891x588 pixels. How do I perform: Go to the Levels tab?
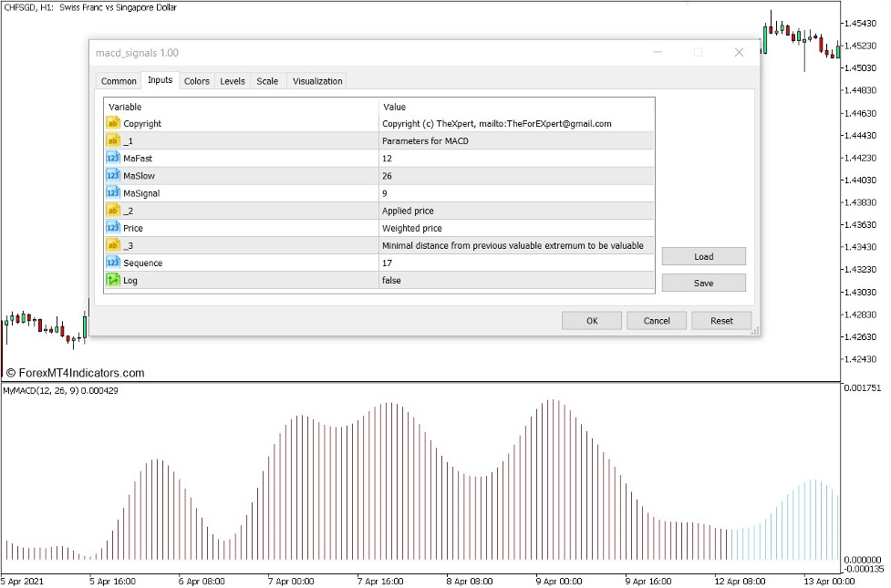233,81
